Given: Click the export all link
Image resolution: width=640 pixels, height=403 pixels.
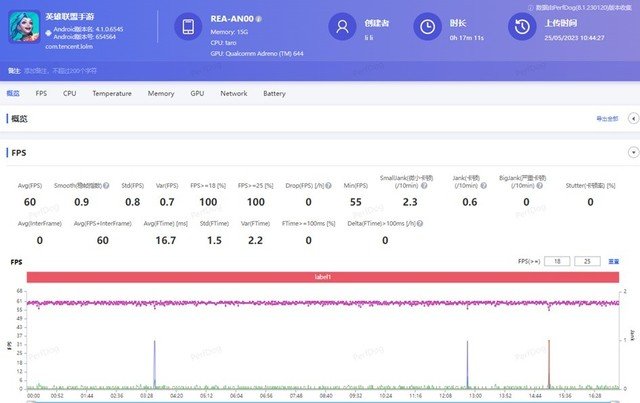Looking at the screenshot, I should pos(607,118).
